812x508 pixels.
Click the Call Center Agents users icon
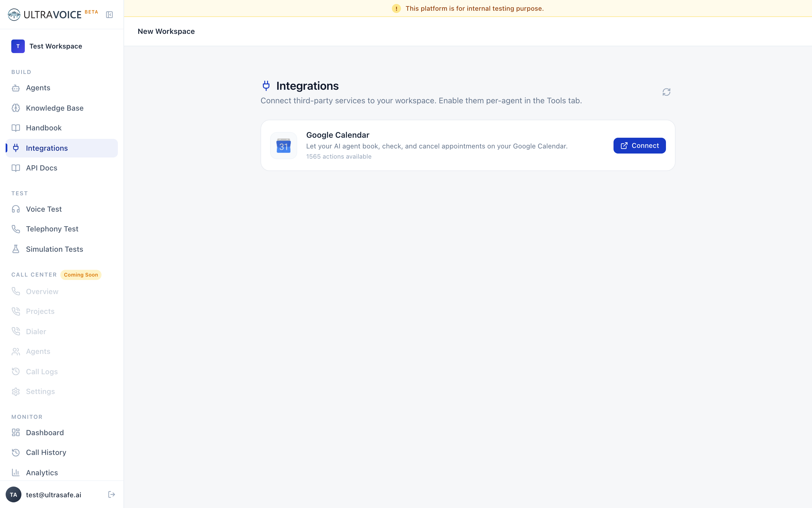coord(16,351)
